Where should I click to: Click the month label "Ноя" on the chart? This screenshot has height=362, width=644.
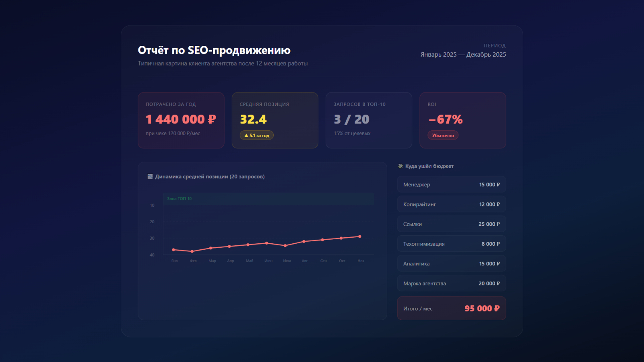click(x=361, y=261)
